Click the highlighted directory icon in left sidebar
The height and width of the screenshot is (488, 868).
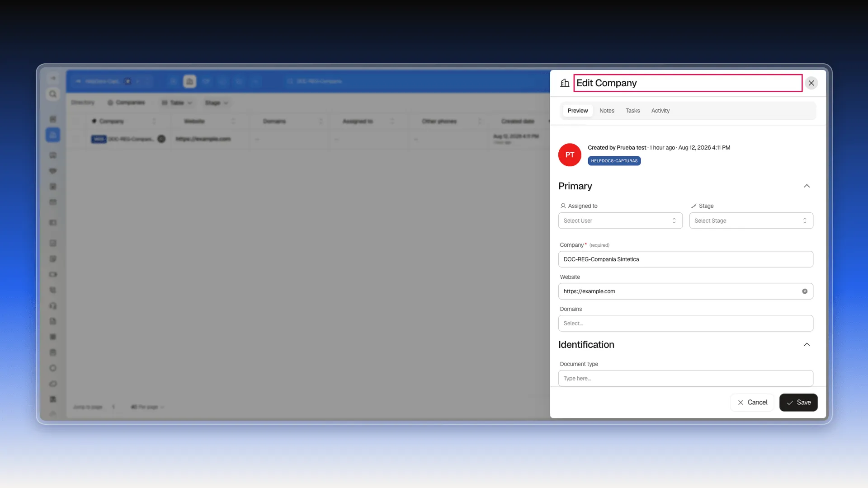click(x=53, y=135)
